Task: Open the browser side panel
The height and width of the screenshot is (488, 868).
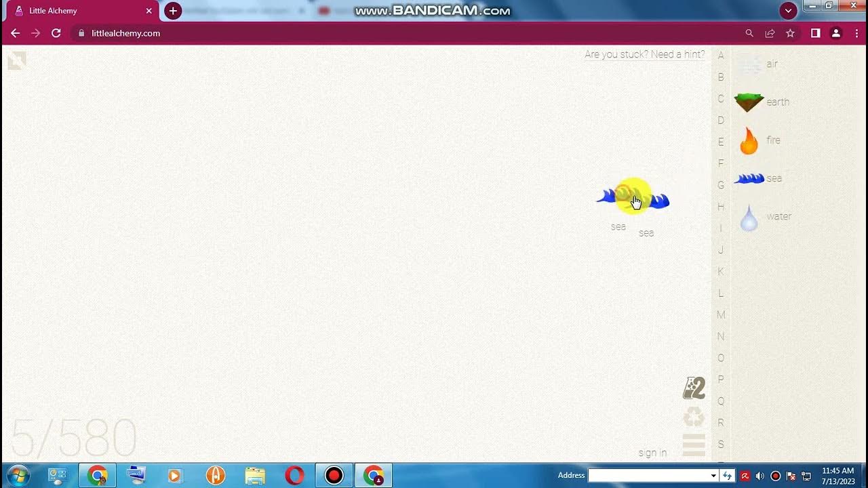Action: click(x=816, y=33)
